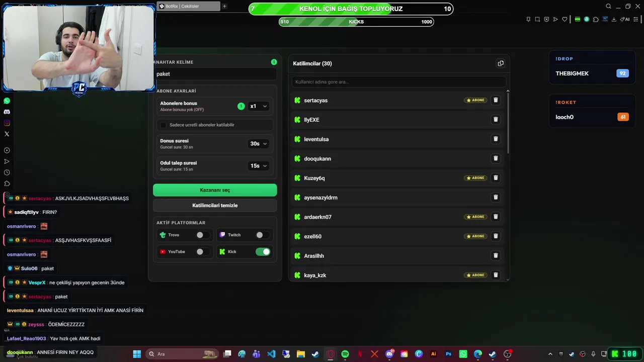Image resolution: width=644 pixels, height=362 pixels.
Task: Delete IlyEXE entry using trash icon
Action: (x=496, y=120)
